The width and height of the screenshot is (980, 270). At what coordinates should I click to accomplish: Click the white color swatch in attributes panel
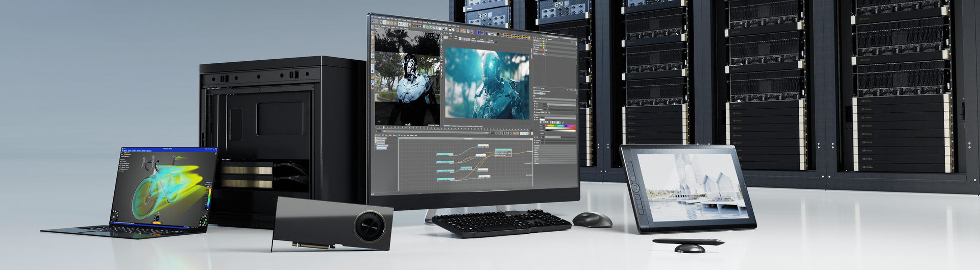[x=542, y=119]
